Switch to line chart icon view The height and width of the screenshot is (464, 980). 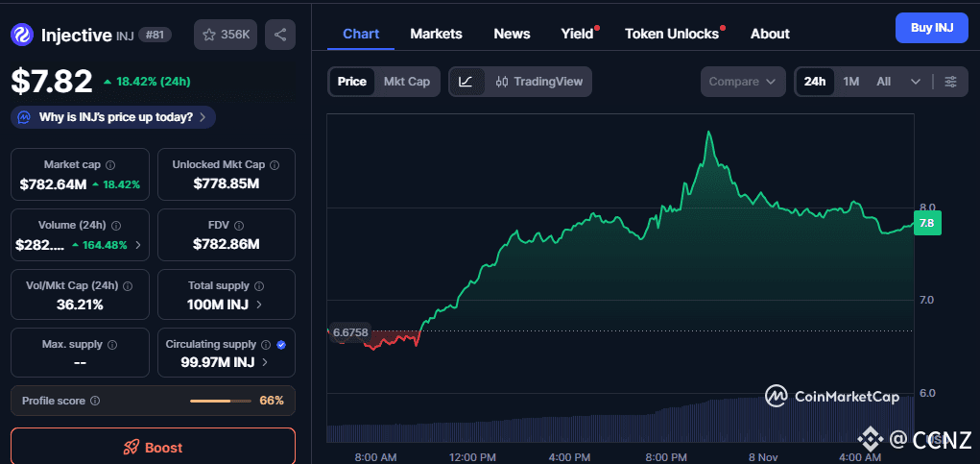466,82
